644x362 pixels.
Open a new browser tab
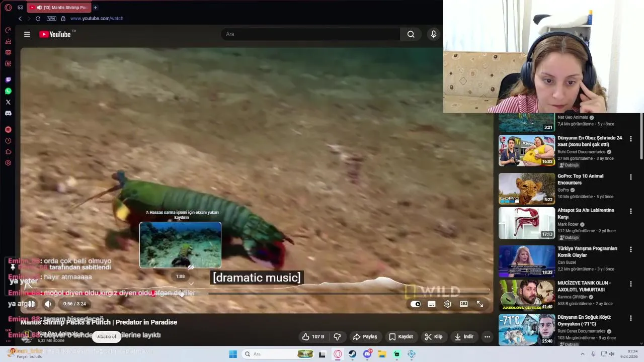pos(95,8)
